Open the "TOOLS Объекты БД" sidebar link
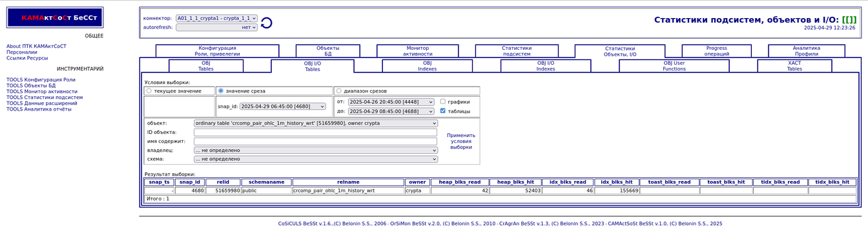Screen dimensions: 868x247 tap(31, 85)
